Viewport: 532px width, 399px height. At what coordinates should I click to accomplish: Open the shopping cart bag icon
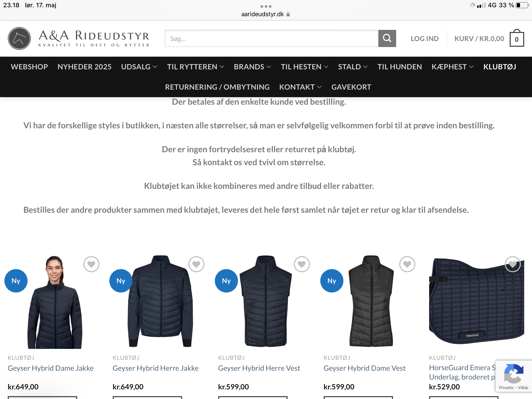[x=517, y=38]
